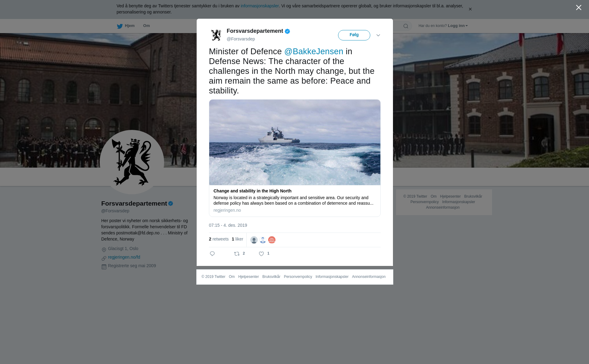Open the High North article card image
The height and width of the screenshot is (364, 589).
coord(295,142)
